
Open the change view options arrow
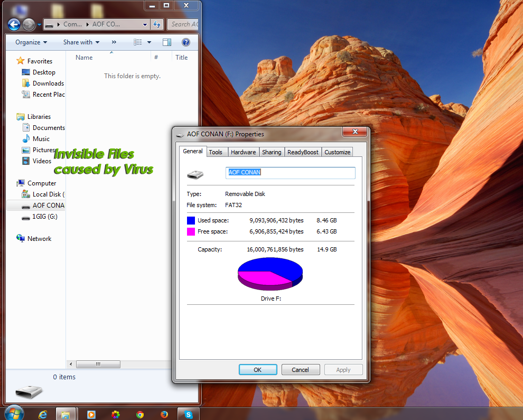(150, 42)
